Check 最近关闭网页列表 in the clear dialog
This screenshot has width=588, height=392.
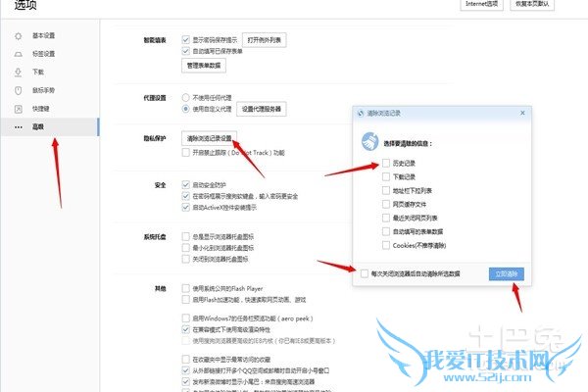tap(386, 218)
